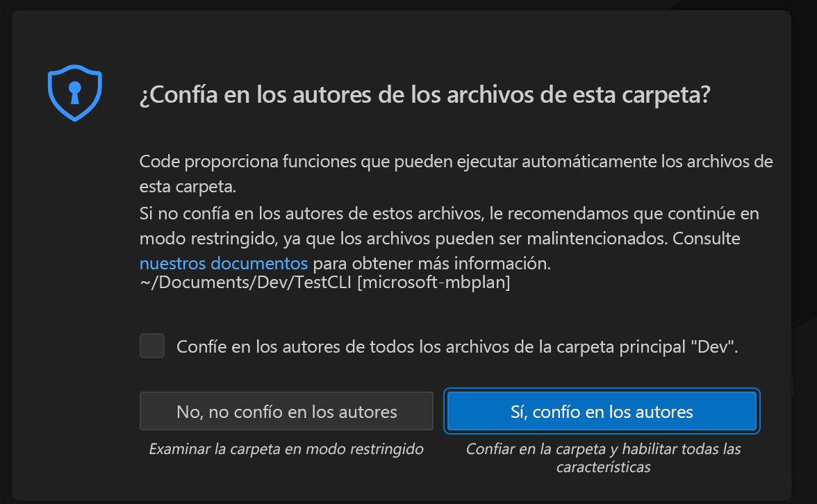Click the padlock shape within the shield icon

point(74,92)
